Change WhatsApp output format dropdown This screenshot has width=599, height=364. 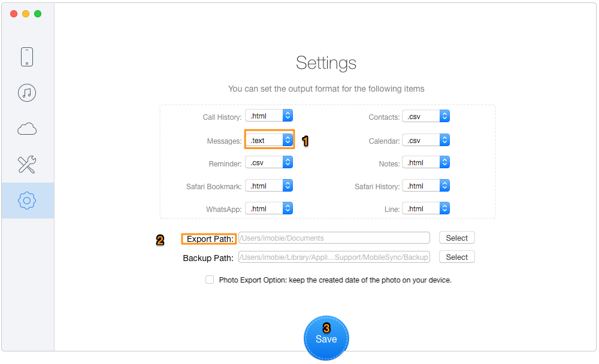point(269,208)
